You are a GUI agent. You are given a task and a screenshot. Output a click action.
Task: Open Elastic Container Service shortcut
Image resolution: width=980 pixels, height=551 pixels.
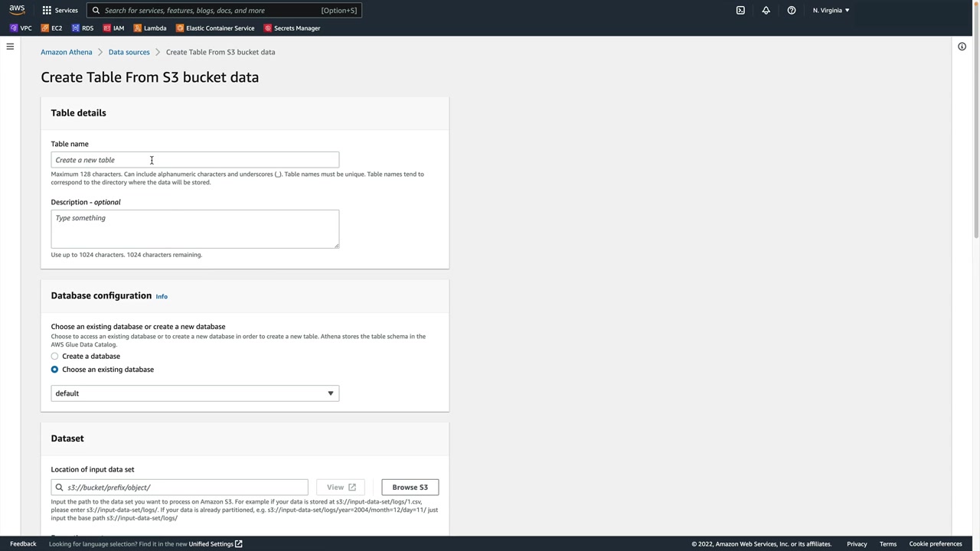pyautogui.click(x=215, y=28)
